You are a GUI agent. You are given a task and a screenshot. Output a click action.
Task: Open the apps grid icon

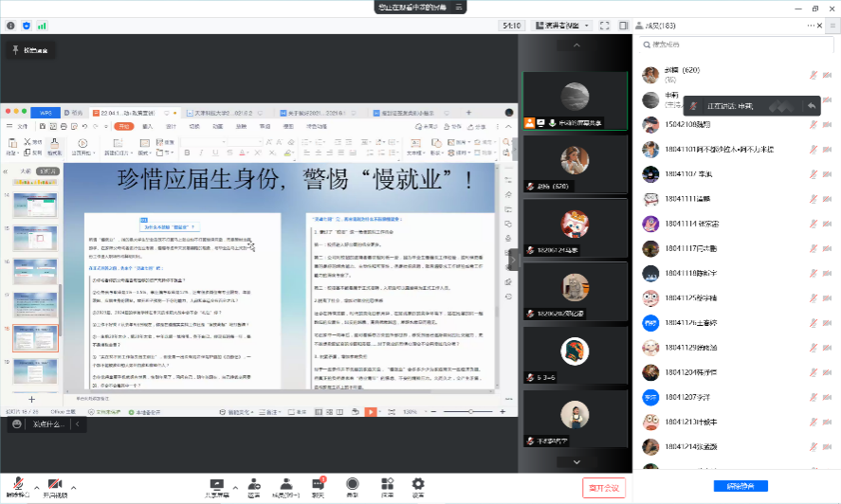pos(387,484)
